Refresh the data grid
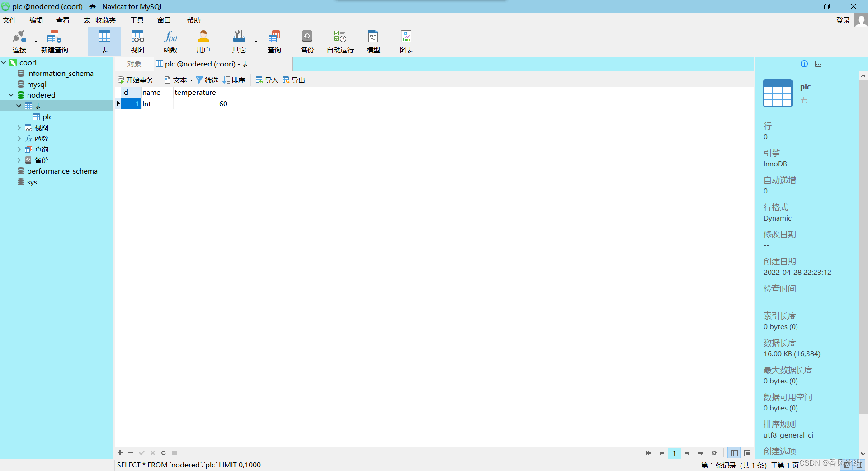The width and height of the screenshot is (868, 471). (163, 453)
